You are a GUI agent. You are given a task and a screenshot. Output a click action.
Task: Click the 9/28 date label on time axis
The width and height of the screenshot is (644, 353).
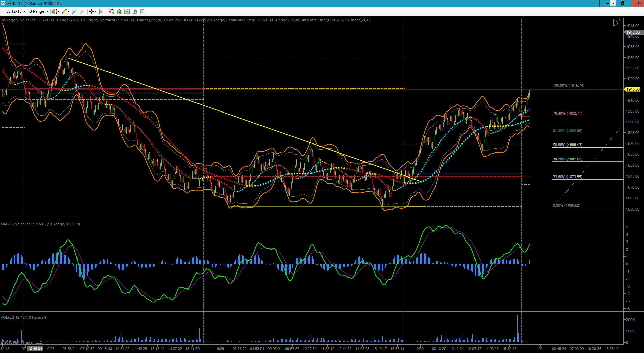coord(51,349)
